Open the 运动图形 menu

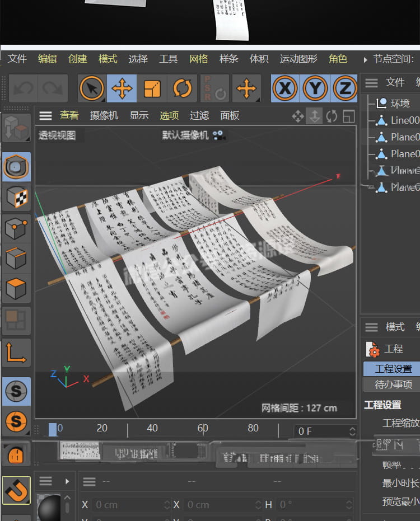click(298, 59)
